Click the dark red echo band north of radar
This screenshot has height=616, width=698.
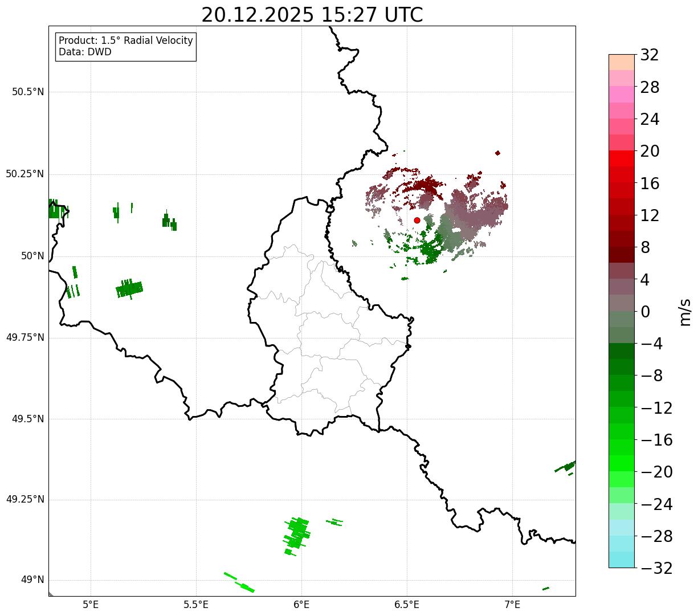(423, 185)
